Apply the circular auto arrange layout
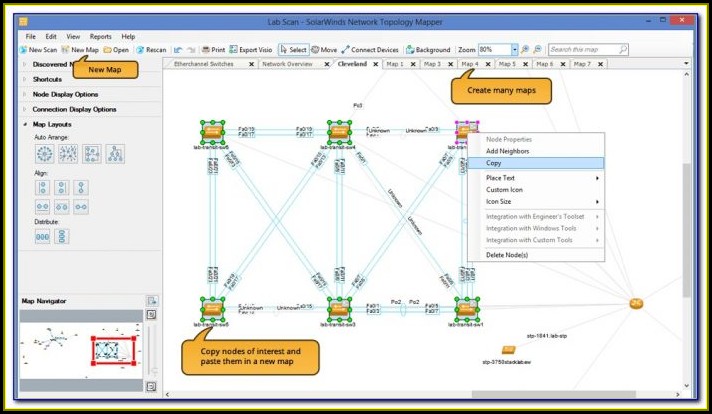 (x=44, y=153)
